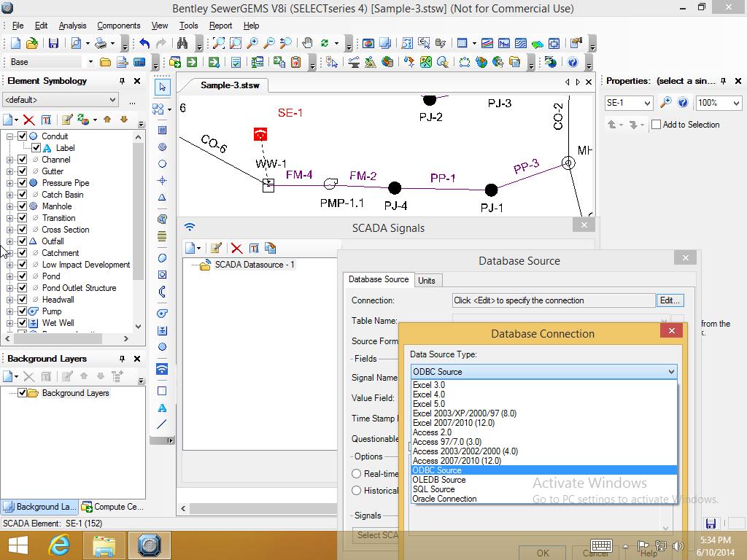The height and width of the screenshot is (560, 747).
Task: Undo the last action
Action: pos(144,43)
